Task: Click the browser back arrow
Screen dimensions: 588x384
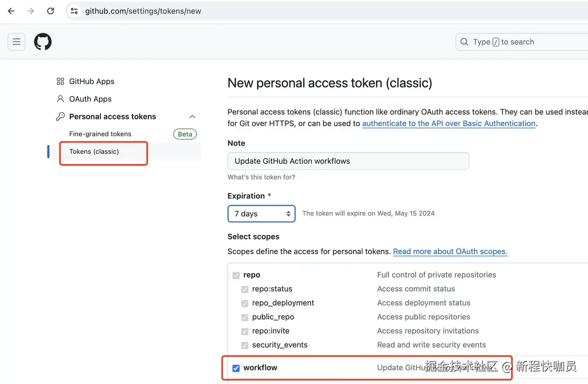Action: 11,11
